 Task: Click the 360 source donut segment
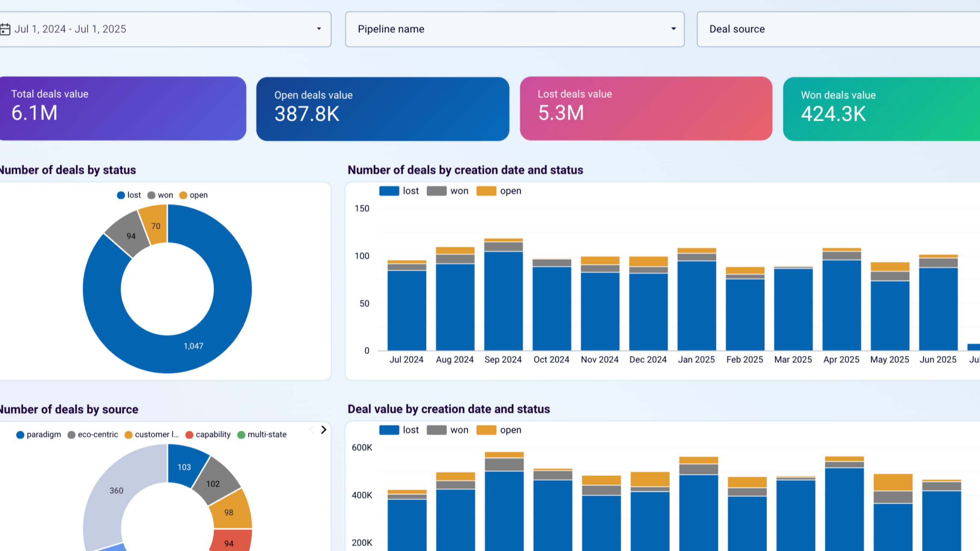pyautogui.click(x=117, y=490)
